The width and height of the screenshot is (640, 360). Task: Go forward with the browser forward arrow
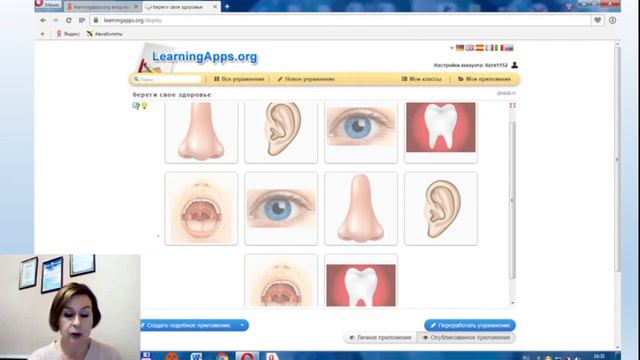click(56, 20)
